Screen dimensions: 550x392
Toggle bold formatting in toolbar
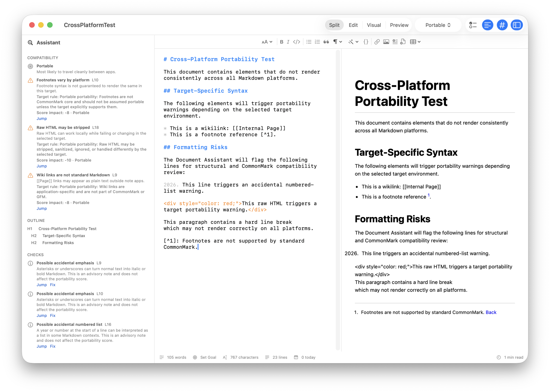coord(281,42)
